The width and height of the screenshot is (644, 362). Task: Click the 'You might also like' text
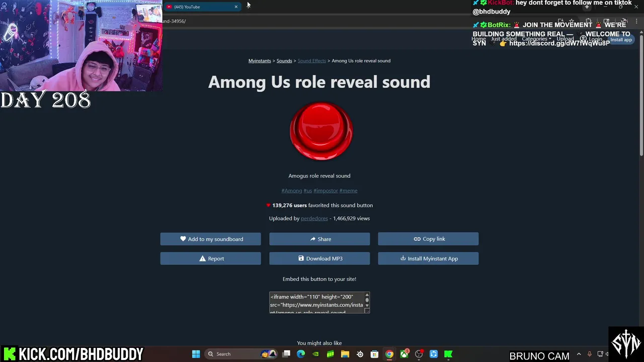click(319, 343)
